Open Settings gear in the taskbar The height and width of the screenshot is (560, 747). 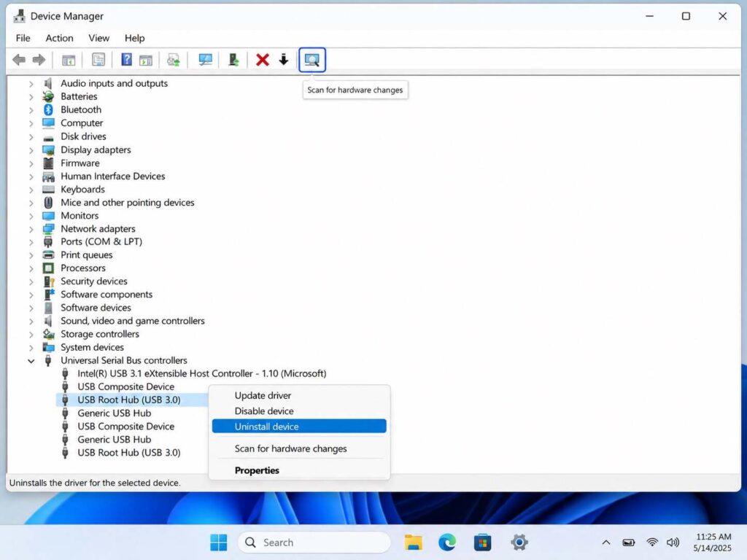coord(519,542)
